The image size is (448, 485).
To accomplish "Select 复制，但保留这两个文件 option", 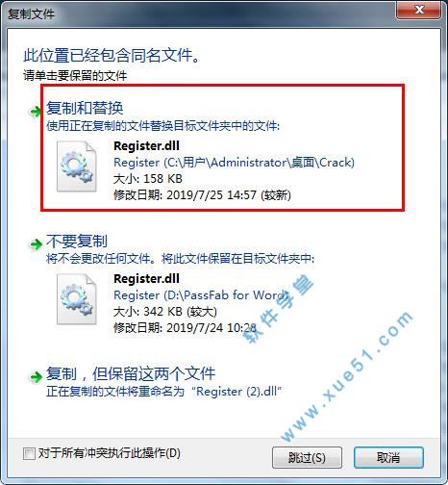I will 131,373.
